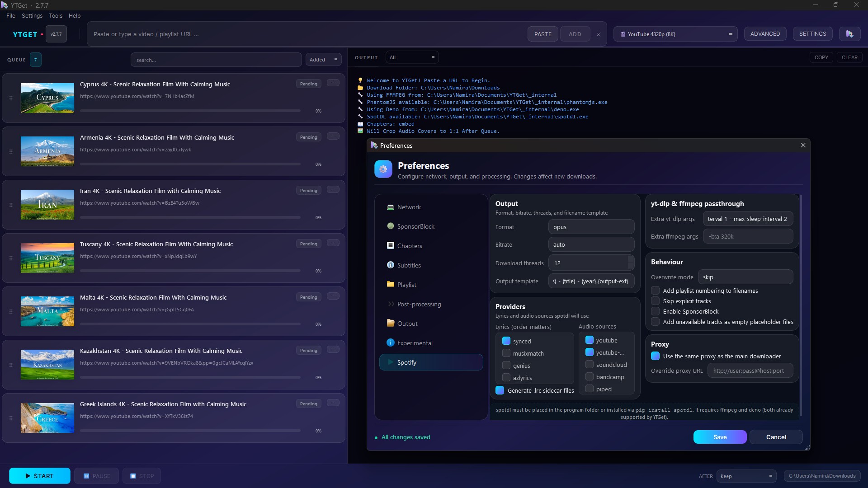
Task: Open options button on Armenia 4K item
Action: pyautogui.click(x=333, y=136)
